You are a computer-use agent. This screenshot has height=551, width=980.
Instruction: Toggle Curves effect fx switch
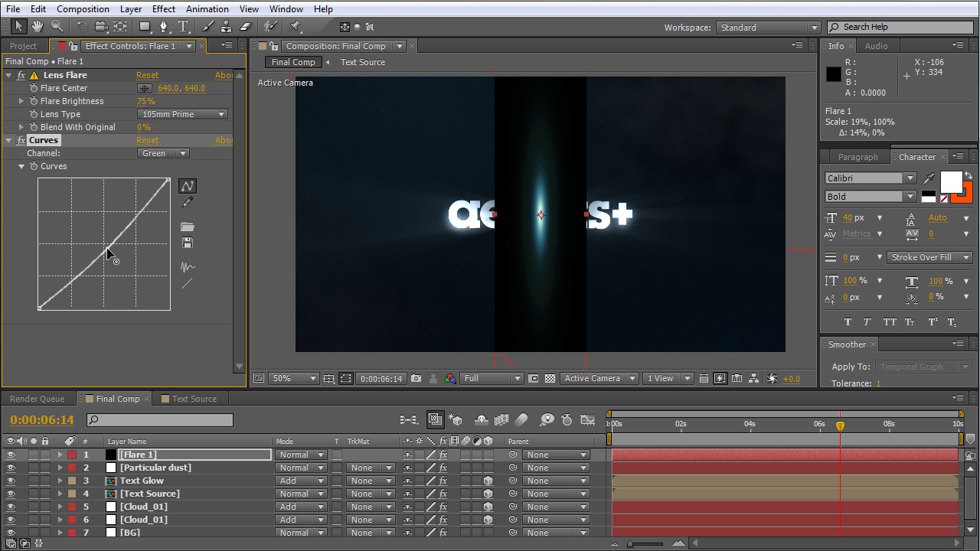[21, 140]
